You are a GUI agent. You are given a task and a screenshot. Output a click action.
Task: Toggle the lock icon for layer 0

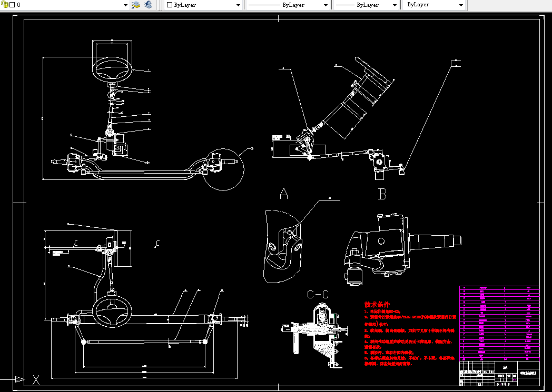5,5
